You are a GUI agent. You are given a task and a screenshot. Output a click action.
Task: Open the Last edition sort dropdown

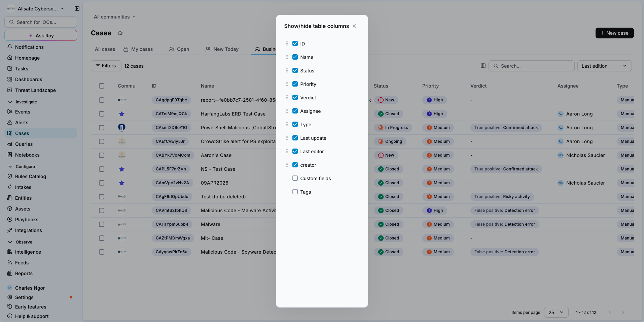click(604, 66)
